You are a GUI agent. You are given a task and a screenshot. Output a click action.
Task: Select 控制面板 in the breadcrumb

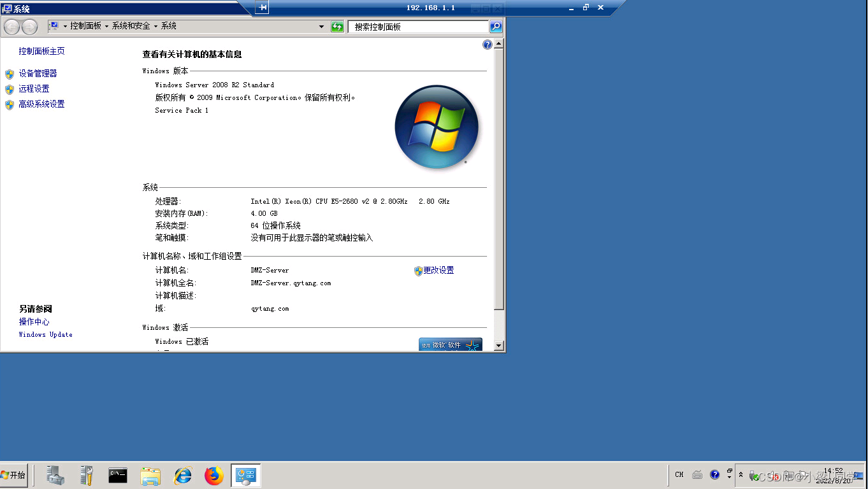pos(86,26)
